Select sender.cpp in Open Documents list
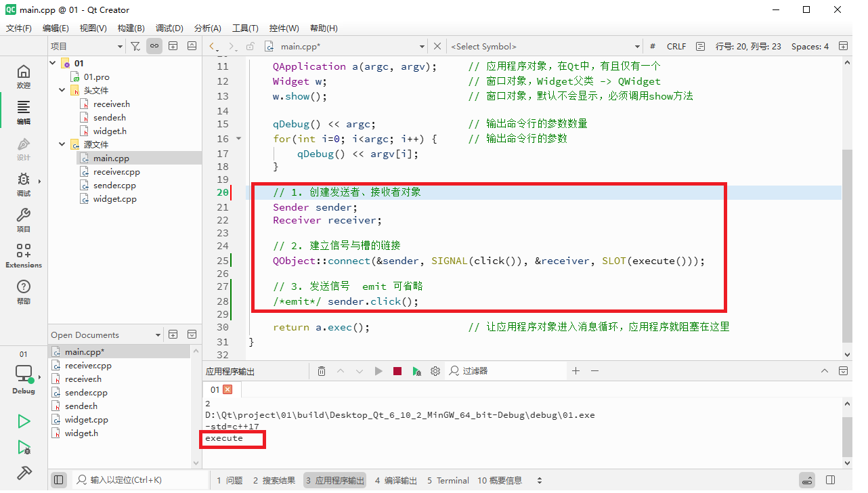Screen dimensions: 868x493 [86, 392]
